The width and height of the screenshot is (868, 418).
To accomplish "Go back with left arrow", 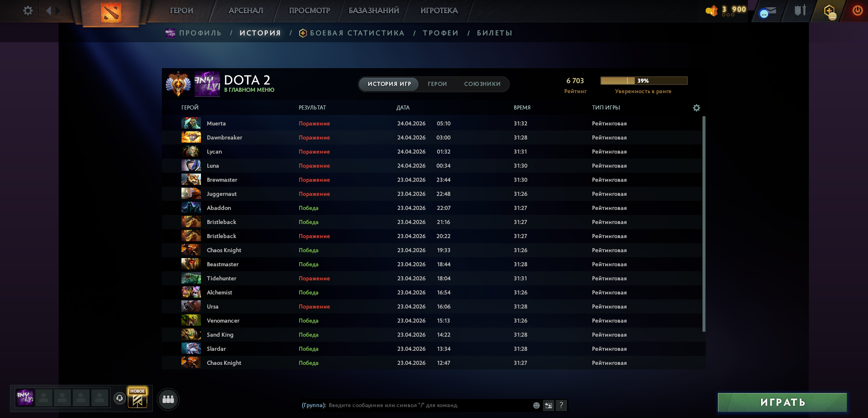I will pos(48,10).
